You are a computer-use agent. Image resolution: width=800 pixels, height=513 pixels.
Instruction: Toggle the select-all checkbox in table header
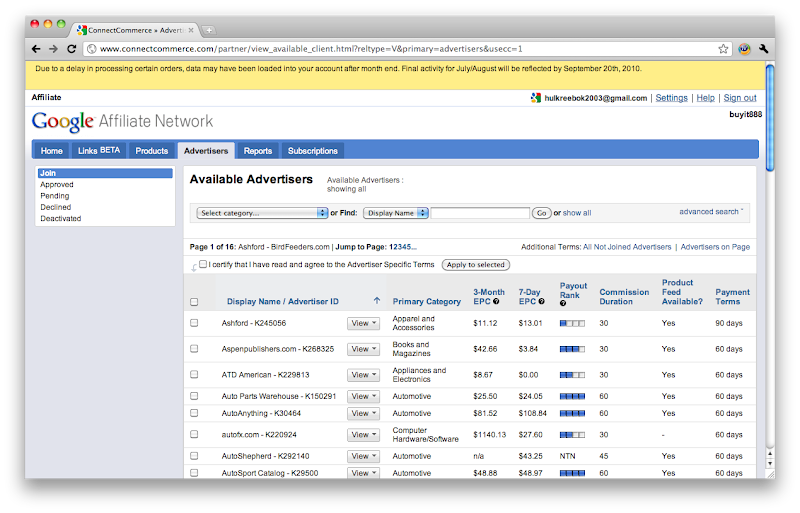194,302
